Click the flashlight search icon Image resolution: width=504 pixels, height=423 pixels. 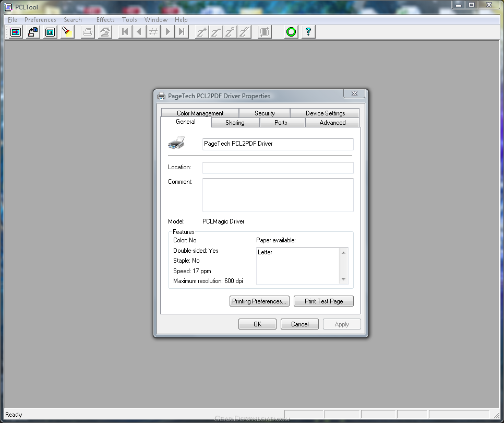pyautogui.click(x=67, y=32)
